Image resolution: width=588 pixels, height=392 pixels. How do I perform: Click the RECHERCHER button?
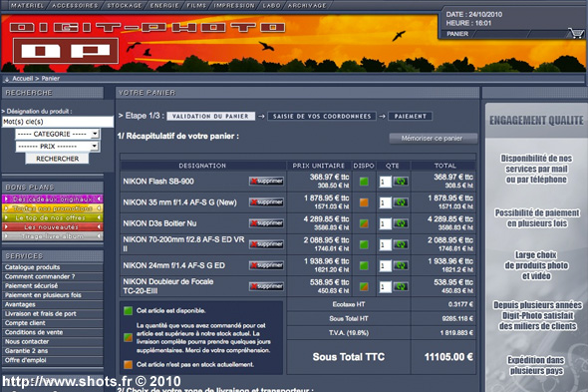58,159
